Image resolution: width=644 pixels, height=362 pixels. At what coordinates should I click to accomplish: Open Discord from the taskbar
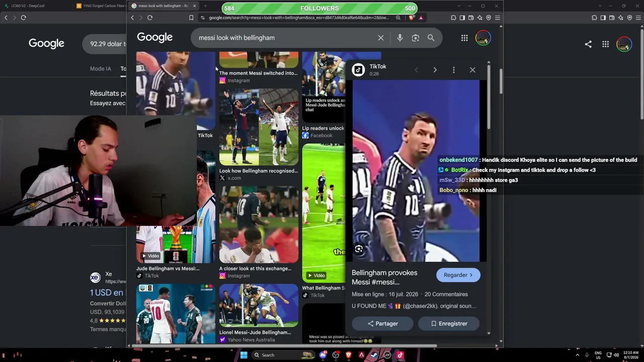tap(323, 355)
